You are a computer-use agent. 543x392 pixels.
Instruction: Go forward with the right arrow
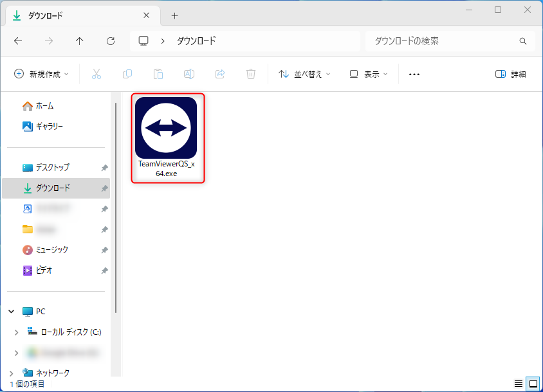[x=49, y=41]
